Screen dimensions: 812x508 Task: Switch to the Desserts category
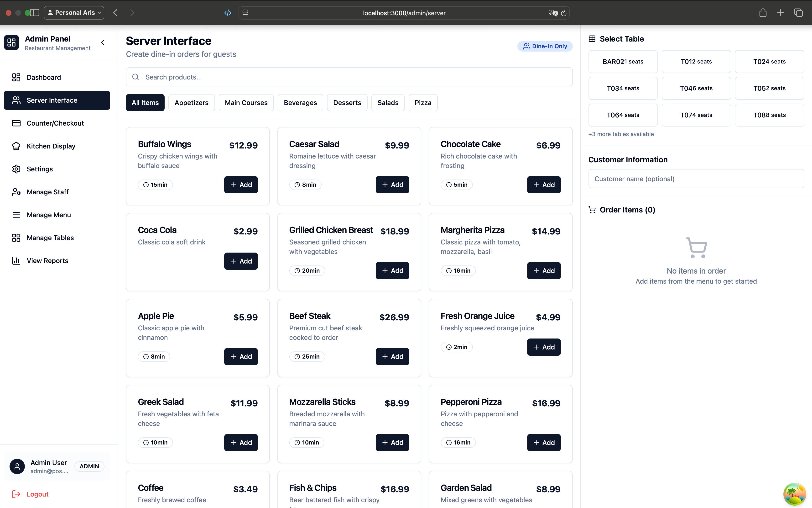(x=347, y=102)
